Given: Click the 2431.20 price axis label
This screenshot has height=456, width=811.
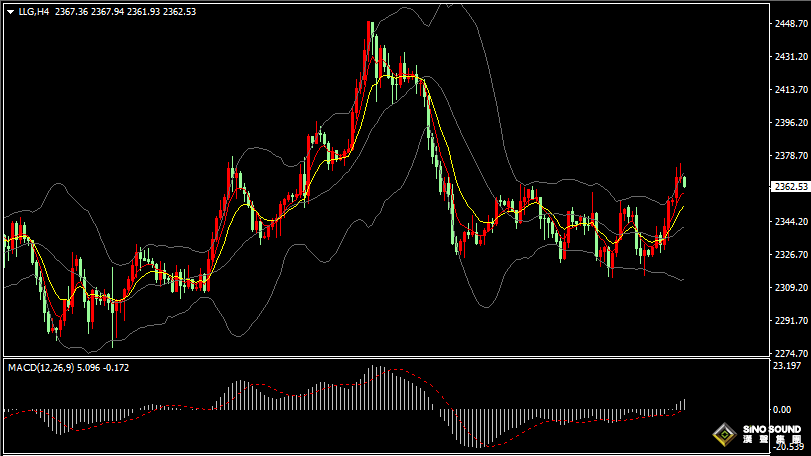Looking at the screenshot, I should tap(791, 57).
